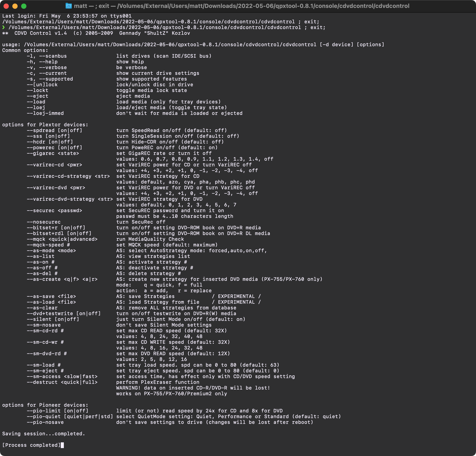The width and height of the screenshot is (476, 456).
Task: Click the home folder proxy icon in title bar
Action: pyautogui.click(x=69, y=6)
